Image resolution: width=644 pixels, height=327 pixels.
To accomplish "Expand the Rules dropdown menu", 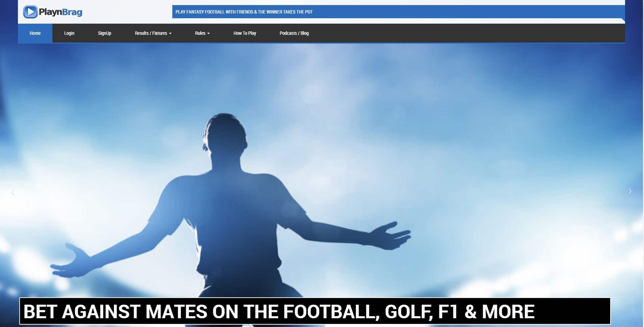I will point(200,33).
